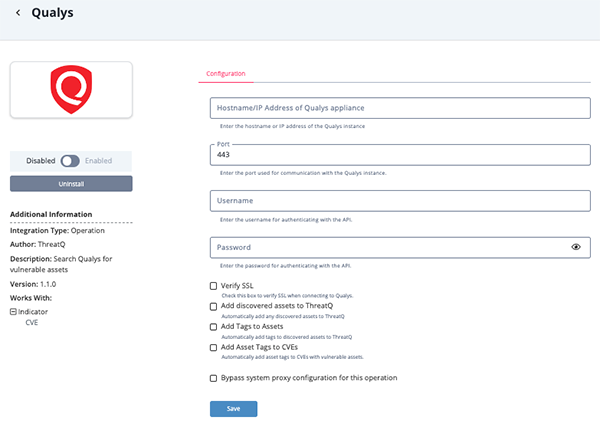The image size is (600, 427).
Task: Click the Disabled label beside the switch
Action: (41, 161)
